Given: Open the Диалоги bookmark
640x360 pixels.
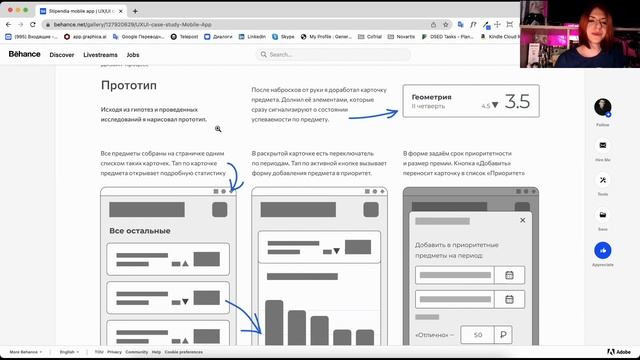Looking at the screenshot, I should click(218, 37).
